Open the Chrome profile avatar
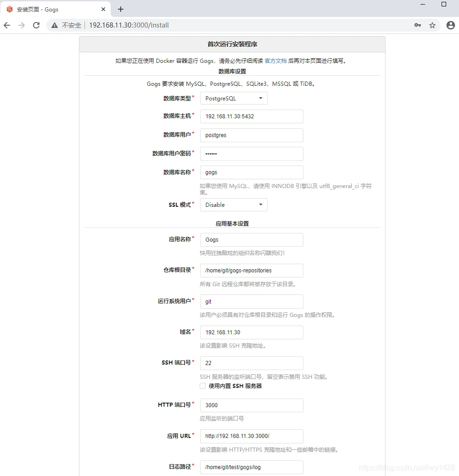Screen dimensions: 459x476 pyautogui.click(x=450, y=25)
